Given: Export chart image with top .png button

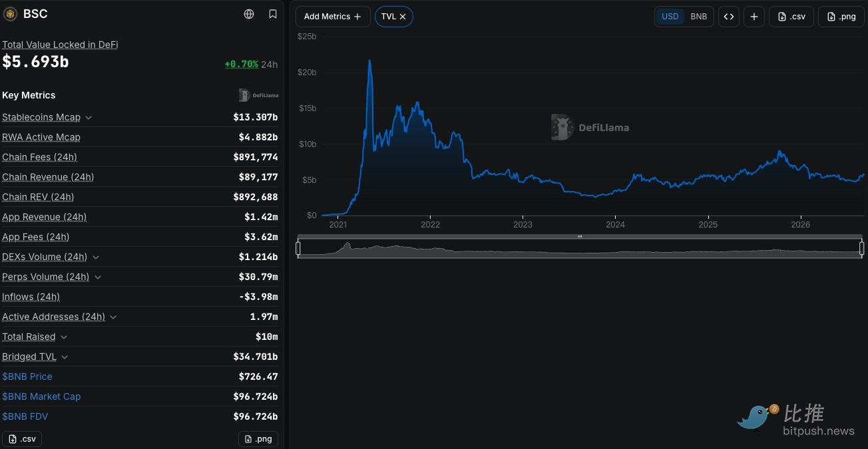Looking at the screenshot, I should [841, 17].
